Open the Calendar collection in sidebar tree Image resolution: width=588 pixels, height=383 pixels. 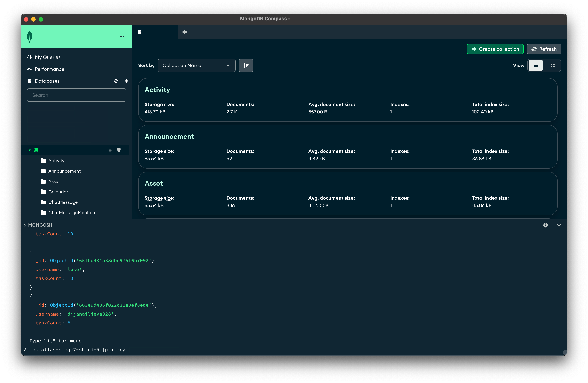point(58,192)
